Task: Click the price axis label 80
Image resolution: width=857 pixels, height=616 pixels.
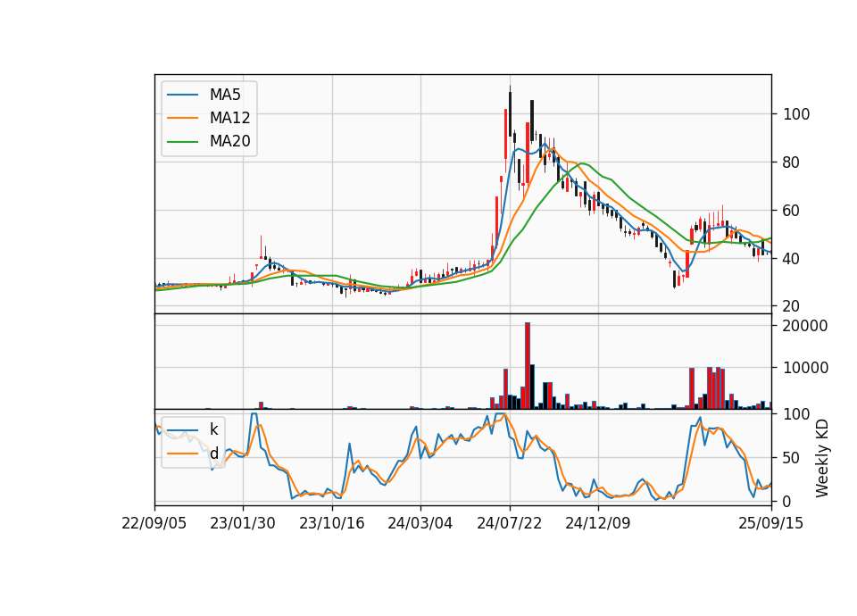Action: click(792, 162)
